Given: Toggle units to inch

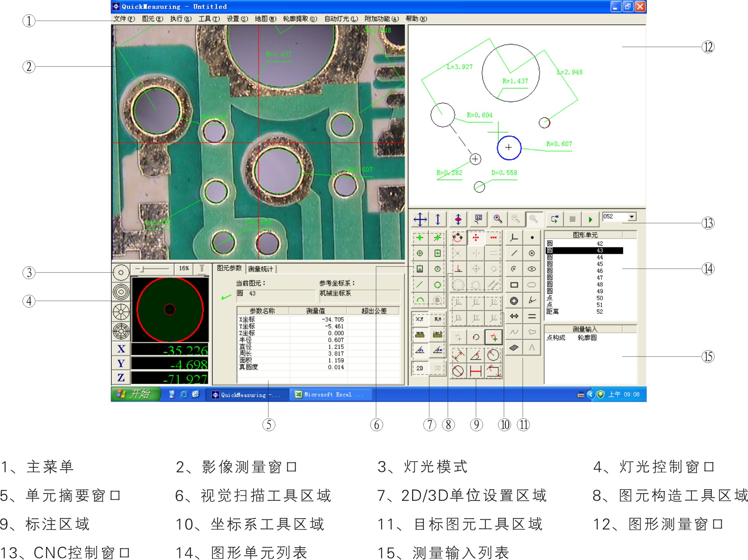Looking at the screenshot, I should pyautogui.click(x=437, y=334).
